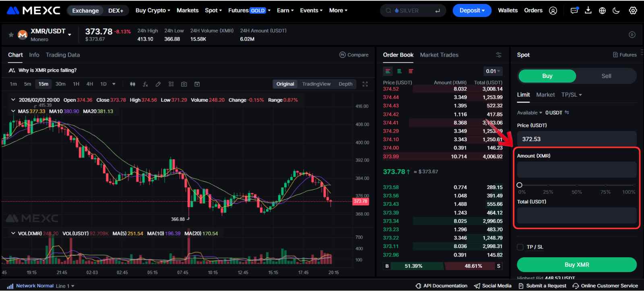The height and width of the screenshot is (293, 644).
Task: Open API Documentation link
Action: coord(442,286)
